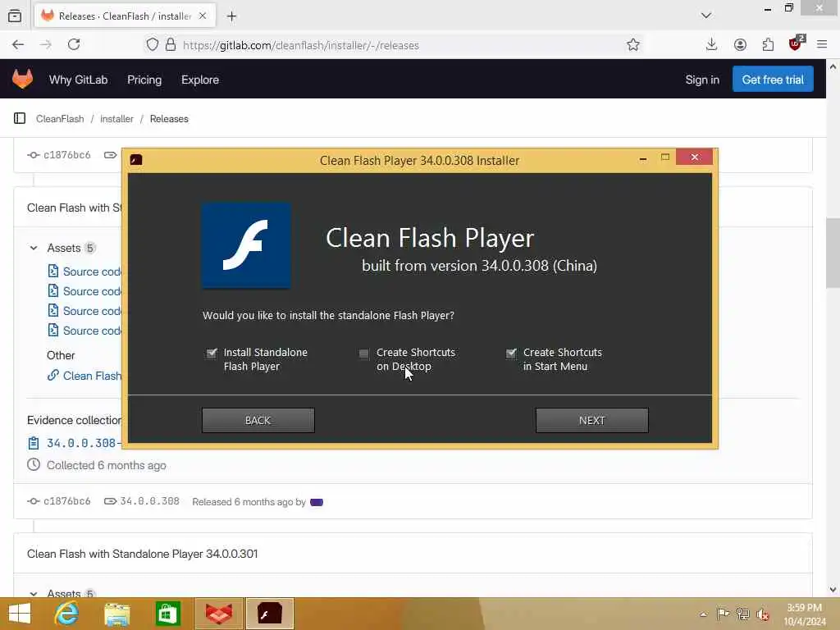This screenshot has height=630, width=840.
Task: Open Clean Flash with Standalone Player 34.0.0.301
Action: click(x=143, y=554)
